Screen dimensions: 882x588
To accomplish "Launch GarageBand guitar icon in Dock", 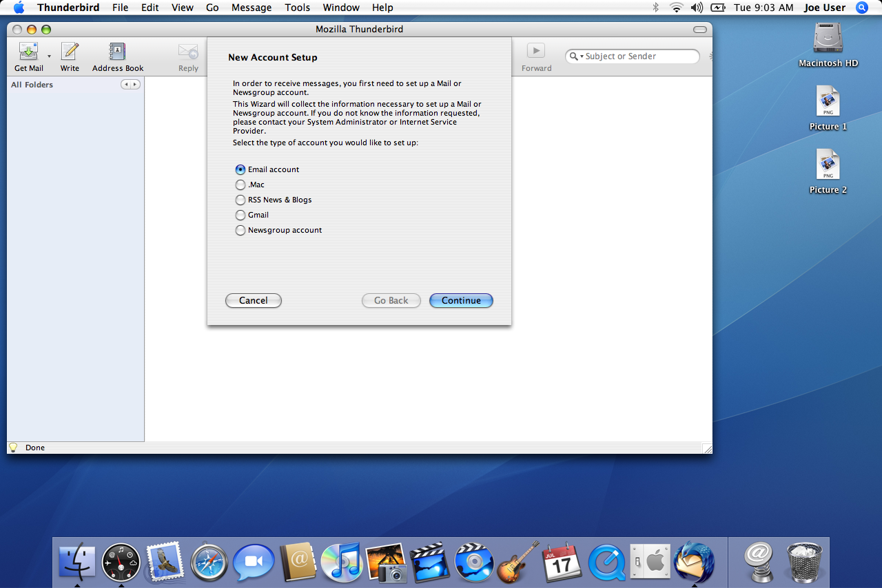I will (x=518, y=562).
